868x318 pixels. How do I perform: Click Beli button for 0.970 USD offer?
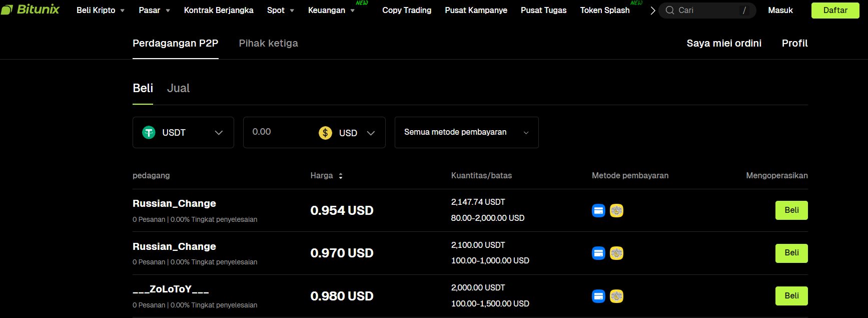(791, 253)
